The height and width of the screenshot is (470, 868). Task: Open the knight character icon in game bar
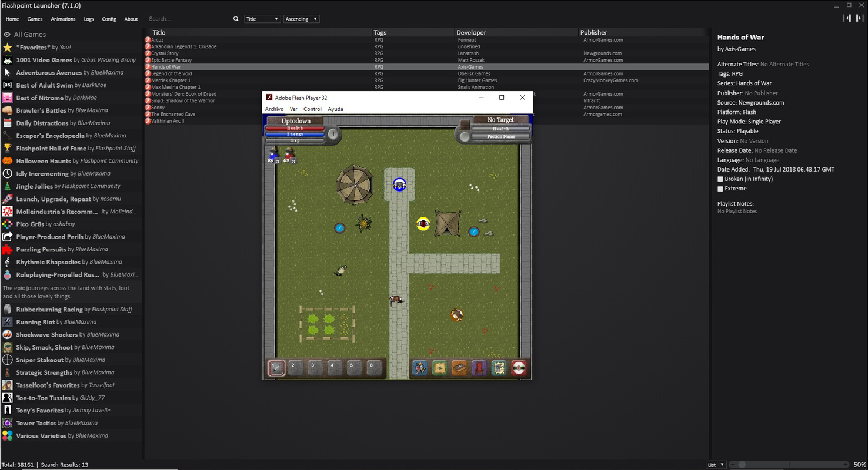click(x=420, y=368)
